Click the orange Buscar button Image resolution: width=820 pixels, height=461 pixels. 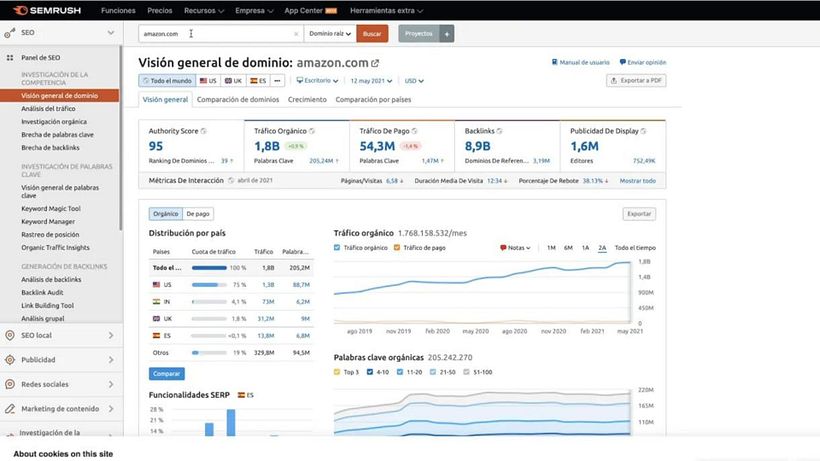[x=372, y=34]
